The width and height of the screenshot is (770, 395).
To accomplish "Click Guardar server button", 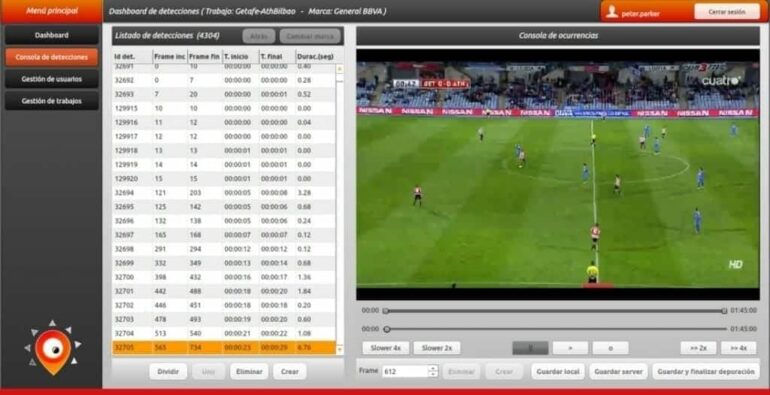I will point(618,371).
